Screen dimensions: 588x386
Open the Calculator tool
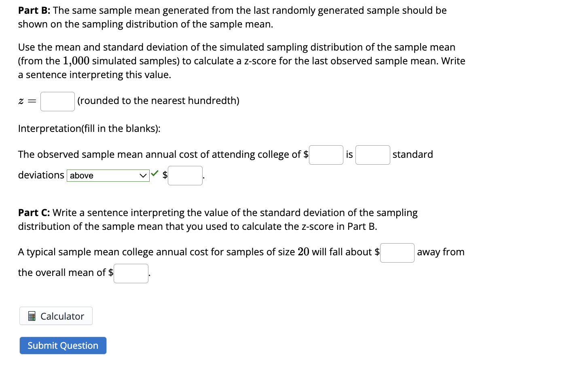tap(56, 316)
